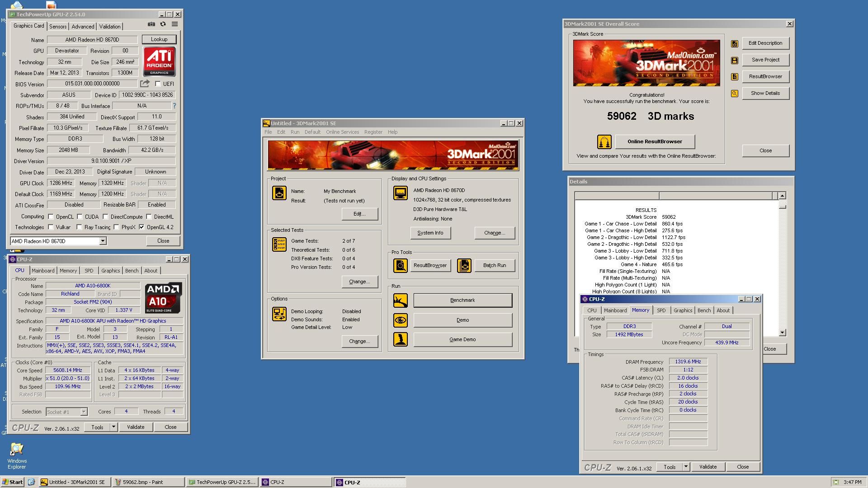868x488 pixels.
Task: Expand Tools dropdown arrow in left CPU-Z
Action: click(113, 427)
